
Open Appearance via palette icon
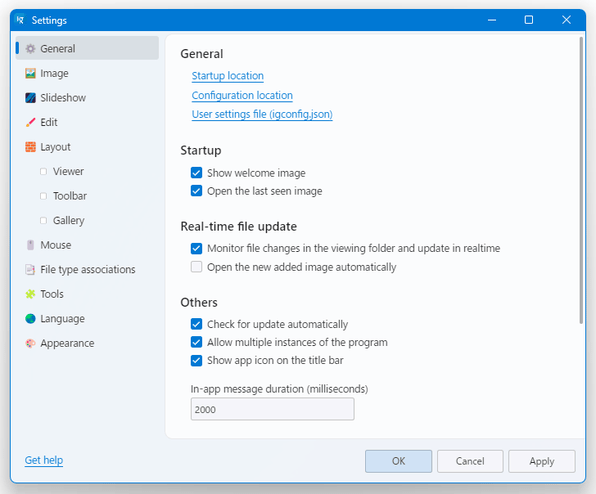(30, 343)
